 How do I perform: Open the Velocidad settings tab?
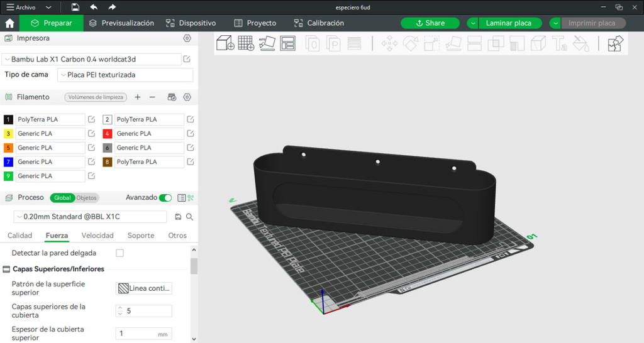click(97, 236)
